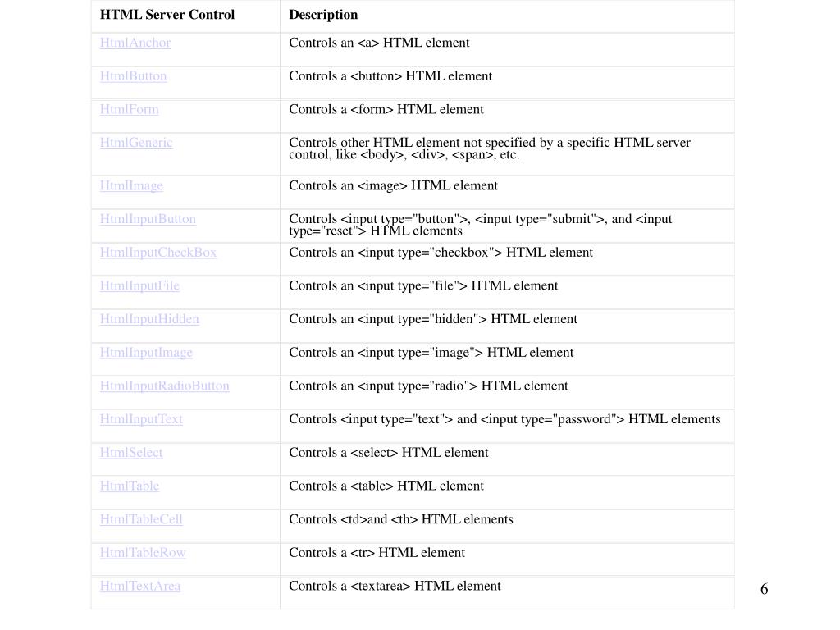
Task: Open the HtmlInputCheckBox link
Action: tap(158, 253)
